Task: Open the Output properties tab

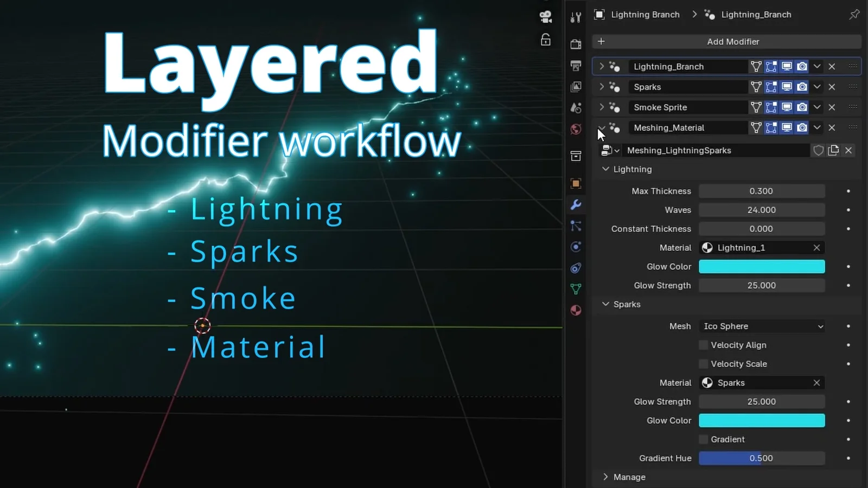Action: click(x=576, y=66)
